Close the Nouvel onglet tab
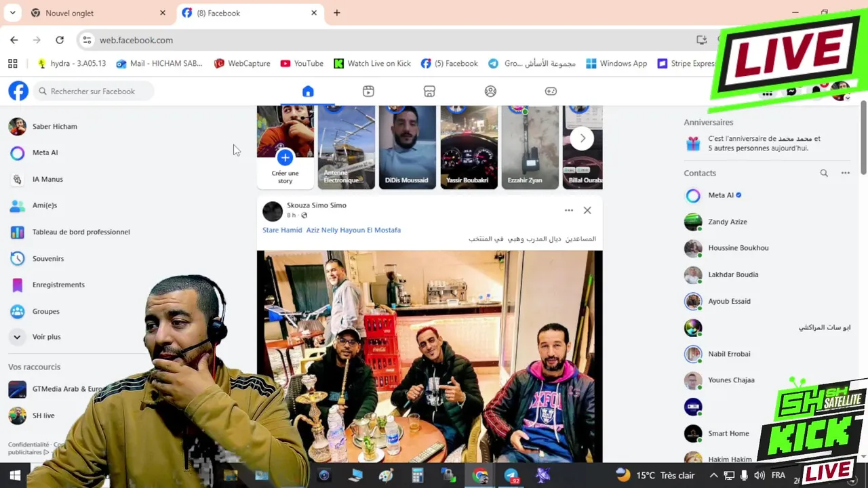Viewport: 868px width, 488px height. coord(163,13)
